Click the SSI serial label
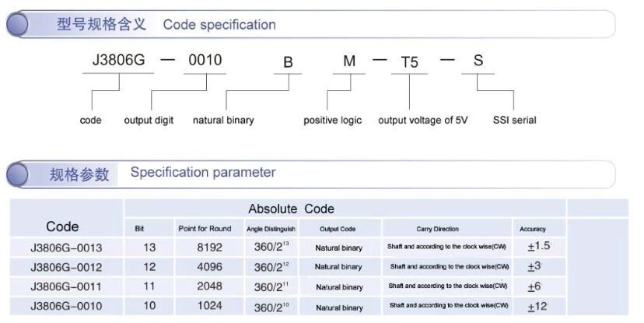The image size is (644, 323). tap(515, 120)
